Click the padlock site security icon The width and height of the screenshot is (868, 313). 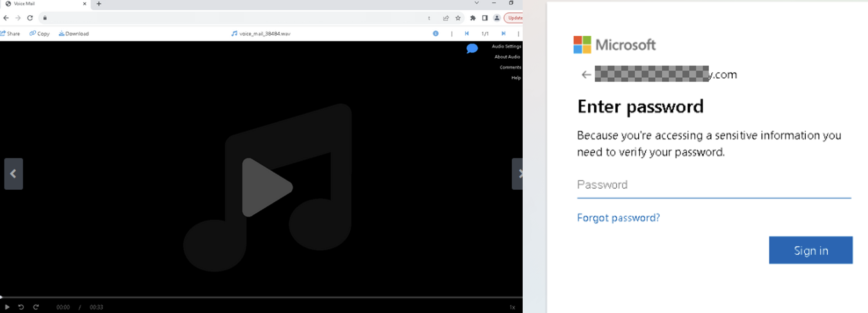tap(45, 18)
